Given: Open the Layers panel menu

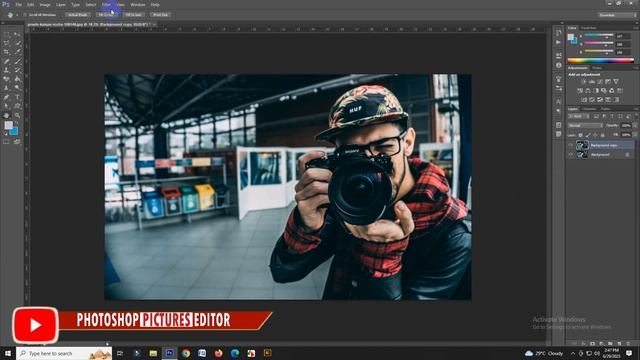Looking at the screenshot, I should click(x=636, y=109).
